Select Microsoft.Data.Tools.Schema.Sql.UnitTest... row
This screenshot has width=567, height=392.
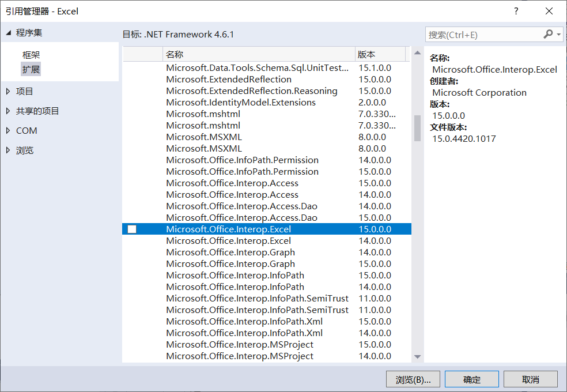click(267, 67)
